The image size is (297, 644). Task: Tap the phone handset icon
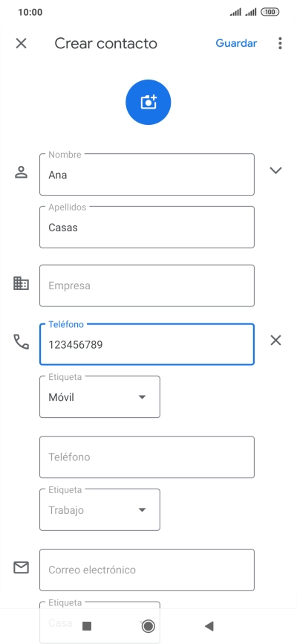pyautogui.click(x=21, y=342)
